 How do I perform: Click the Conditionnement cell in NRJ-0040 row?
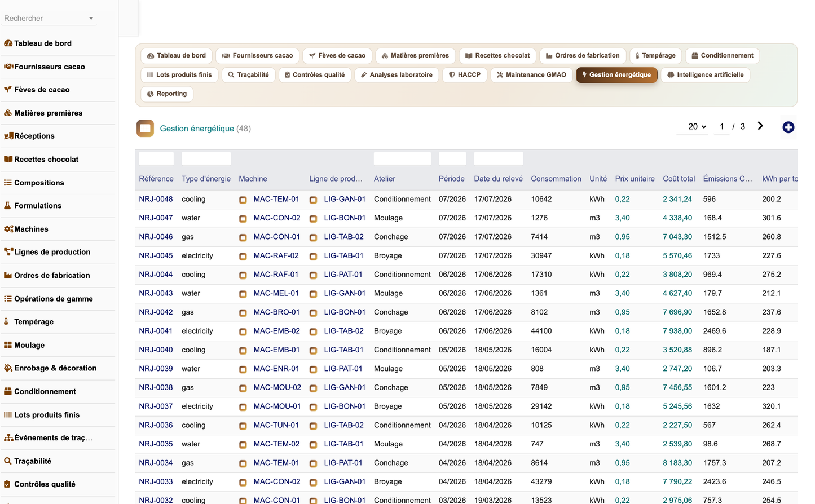[x=402, y=350]
